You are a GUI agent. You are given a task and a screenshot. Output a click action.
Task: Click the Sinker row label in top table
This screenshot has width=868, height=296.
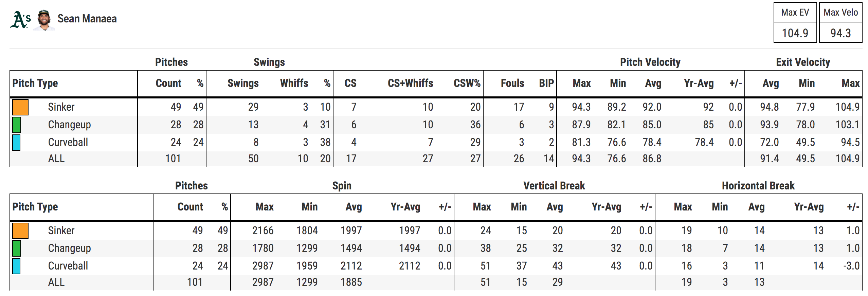61,107
